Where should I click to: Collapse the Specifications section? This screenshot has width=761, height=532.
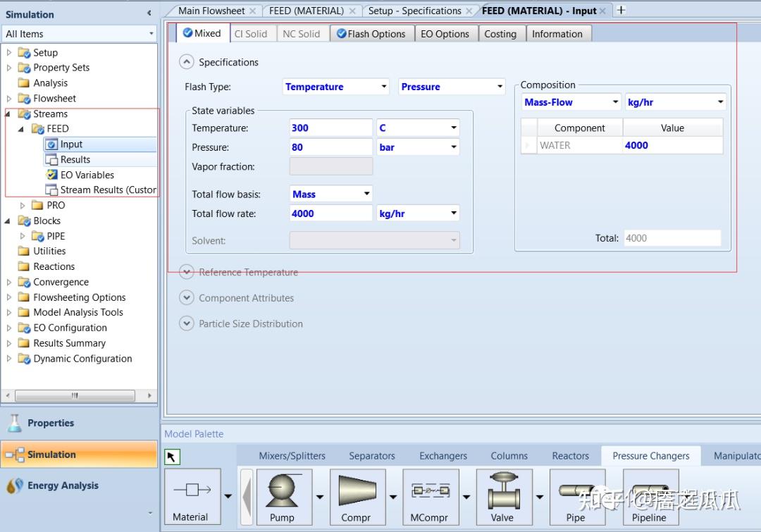(x=187, y=62)
